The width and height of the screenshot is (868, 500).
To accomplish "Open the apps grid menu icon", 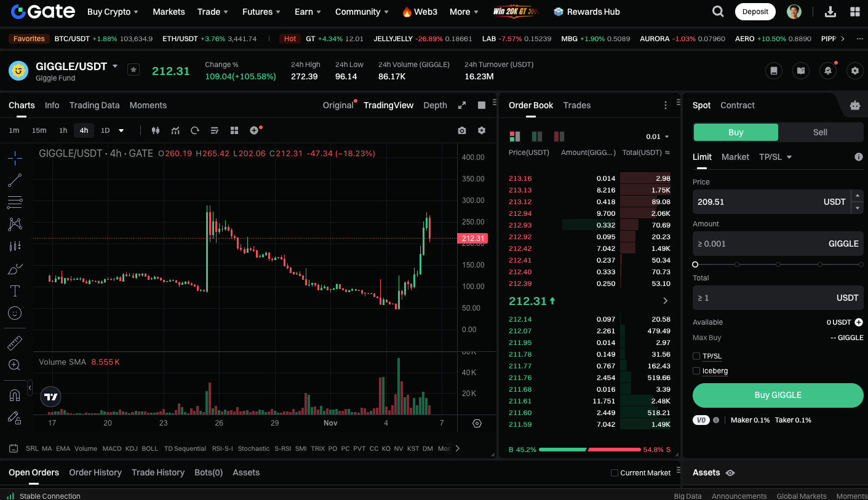I will (x=854, y=12).
